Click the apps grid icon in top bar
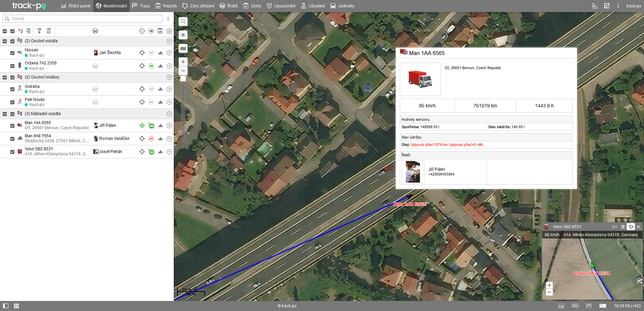644x311 pixels. [x=606, y=6]
